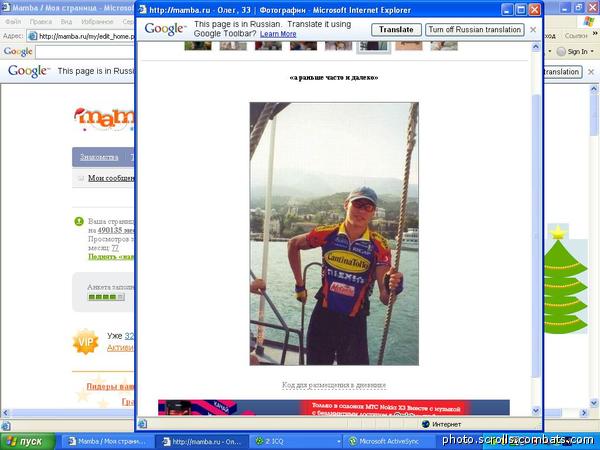Switch to Microsoft ActiveSync taskbar item

[x=390, y=442]
